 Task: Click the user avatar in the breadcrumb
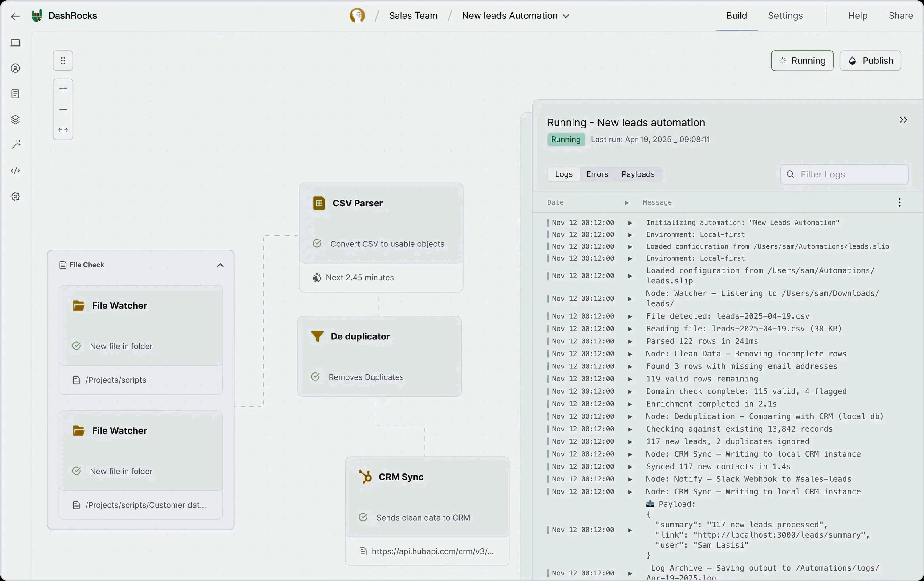[x=357, y=16]
